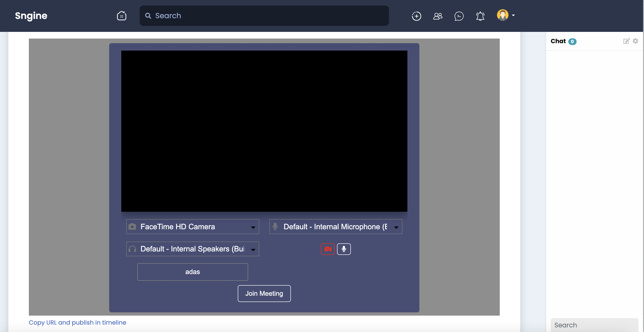Open the profile avatar menu
The height and width of the screenshot is (332, 644).
click(503, 15)
